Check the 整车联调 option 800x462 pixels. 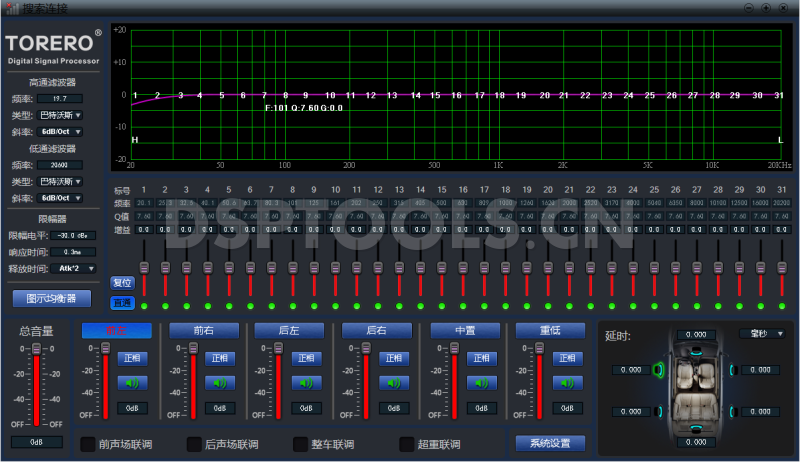coord(301,443)
